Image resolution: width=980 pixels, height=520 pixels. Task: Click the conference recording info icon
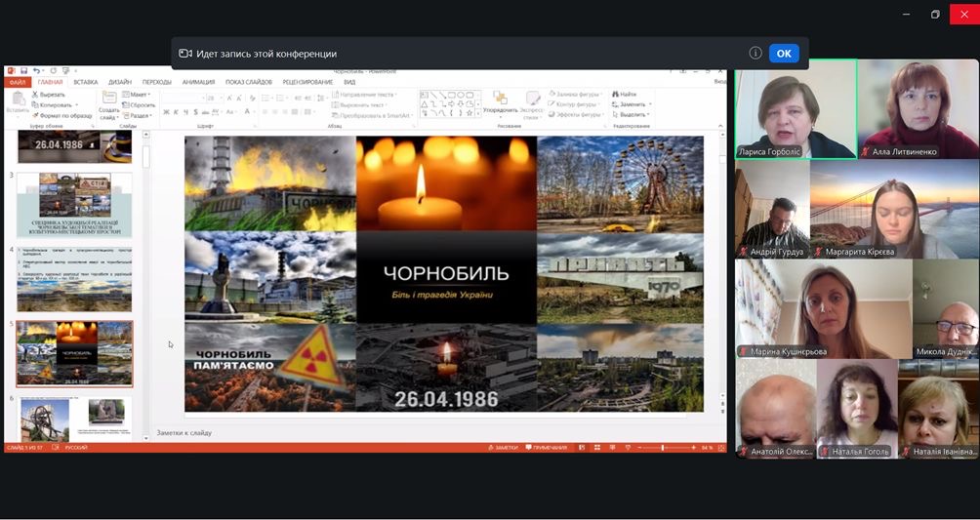[x=755, y=54]
